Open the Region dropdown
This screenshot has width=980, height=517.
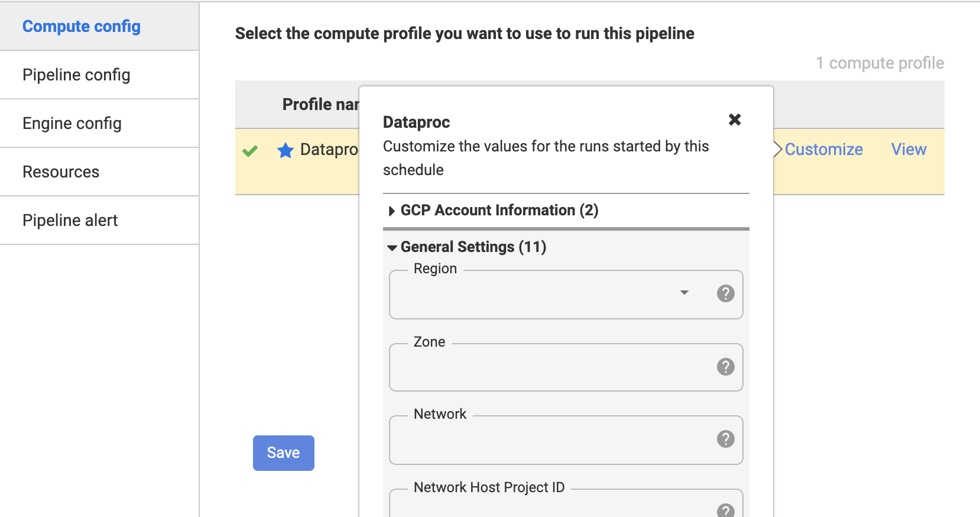tap(684, 293)
